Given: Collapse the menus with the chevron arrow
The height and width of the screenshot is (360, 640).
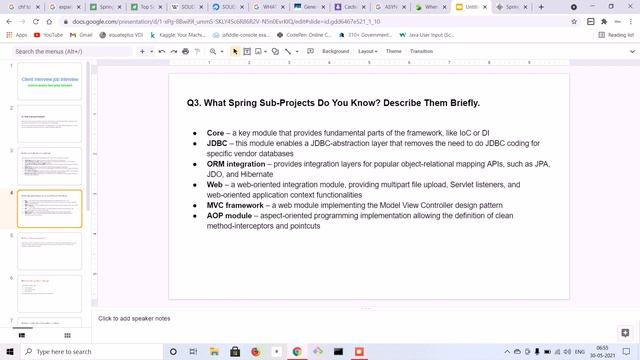Looking at the screenshot, I should 632,51.
